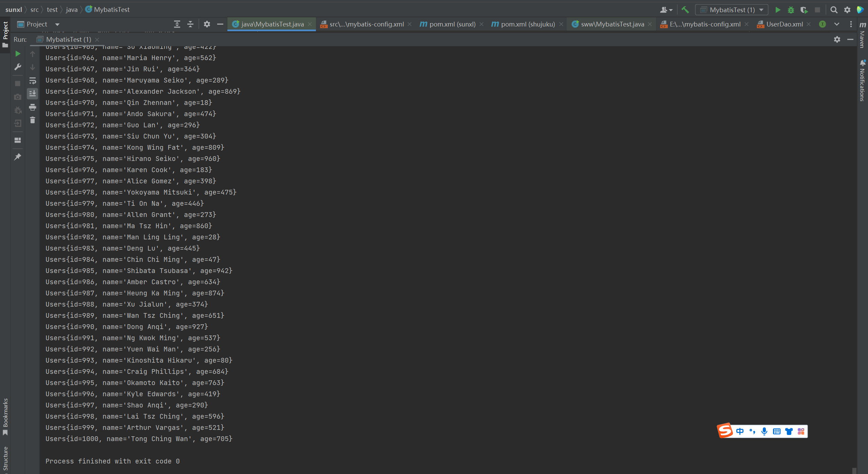Image resolution: width=868 pixels, height=474 pixels.
Task: Click the src breadcrumb in navigation bar
Action: click(x=34, y=10)
